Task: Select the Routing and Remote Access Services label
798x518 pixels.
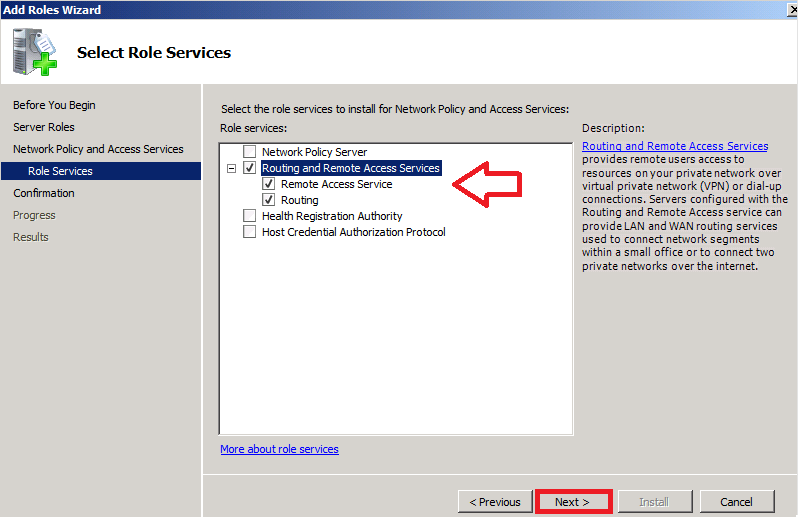Action: click(x=350, y=168)
